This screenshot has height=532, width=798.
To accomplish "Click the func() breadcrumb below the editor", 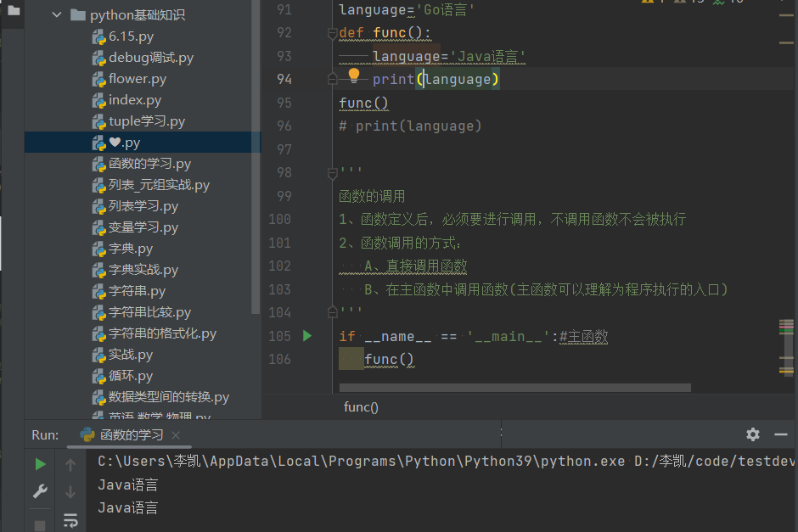I will click(361, 407).
